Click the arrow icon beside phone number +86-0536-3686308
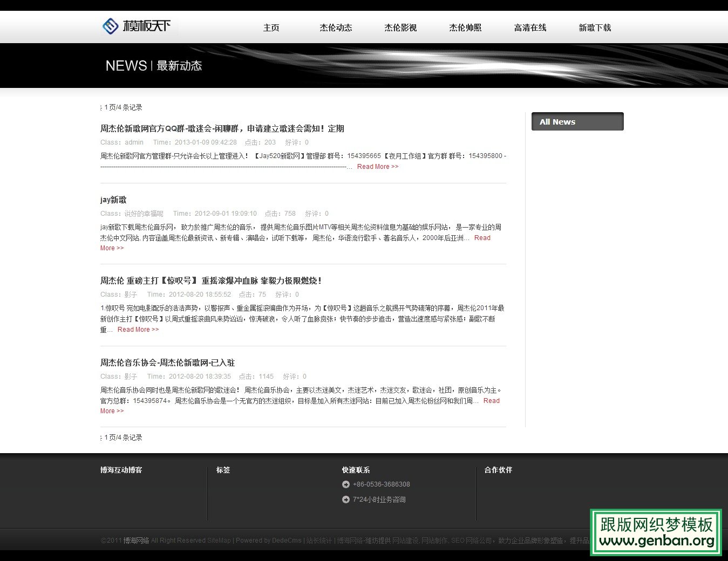728x561 pixels. [x=346, y=484]
